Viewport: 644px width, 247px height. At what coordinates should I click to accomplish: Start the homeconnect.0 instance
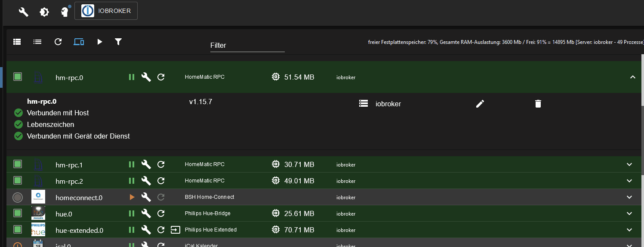click(132, 197)
